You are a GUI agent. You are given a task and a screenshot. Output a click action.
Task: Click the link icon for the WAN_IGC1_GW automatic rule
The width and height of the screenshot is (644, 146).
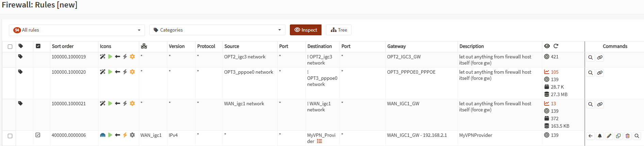point(600,104)
